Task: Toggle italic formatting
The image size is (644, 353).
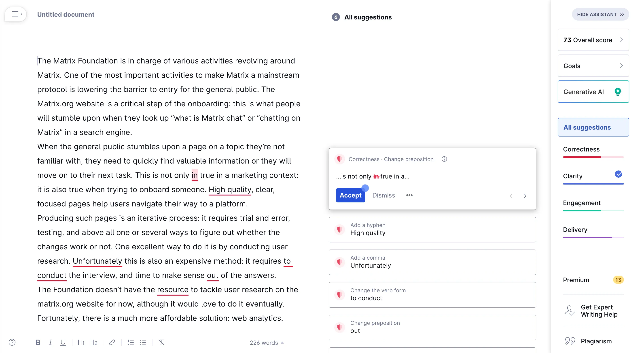Action: (51, 342)
